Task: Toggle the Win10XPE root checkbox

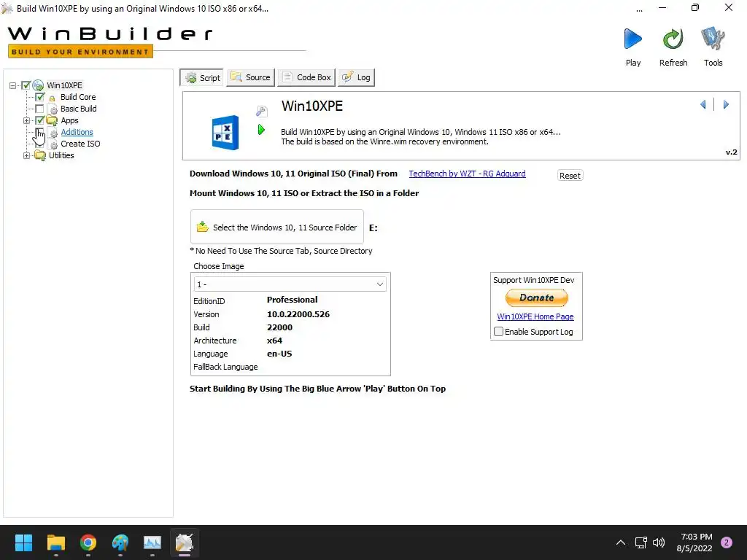Action: [x=26, y=85]
